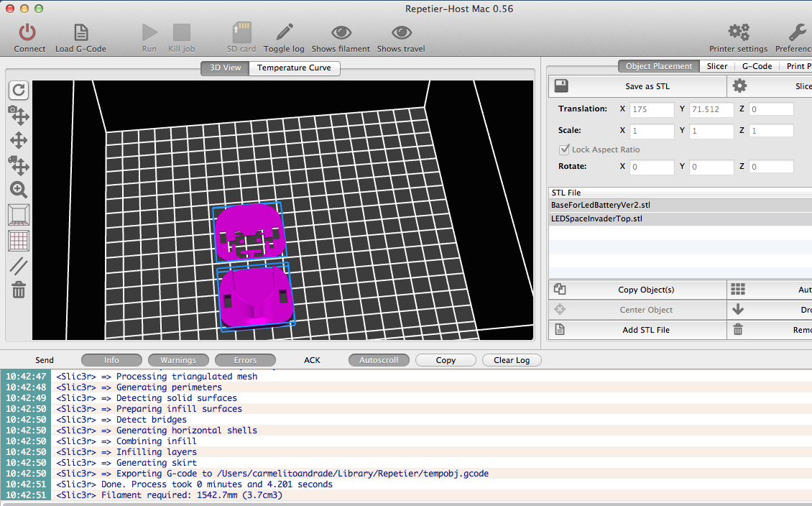Click Scale X input field
This screenshot has height=506, width=812.
(x=652, y=131)
